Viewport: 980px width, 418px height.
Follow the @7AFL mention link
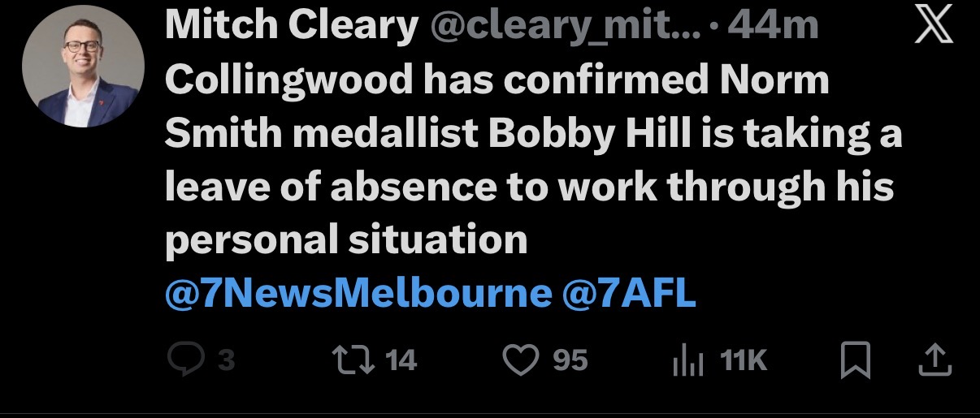(629, 294)
